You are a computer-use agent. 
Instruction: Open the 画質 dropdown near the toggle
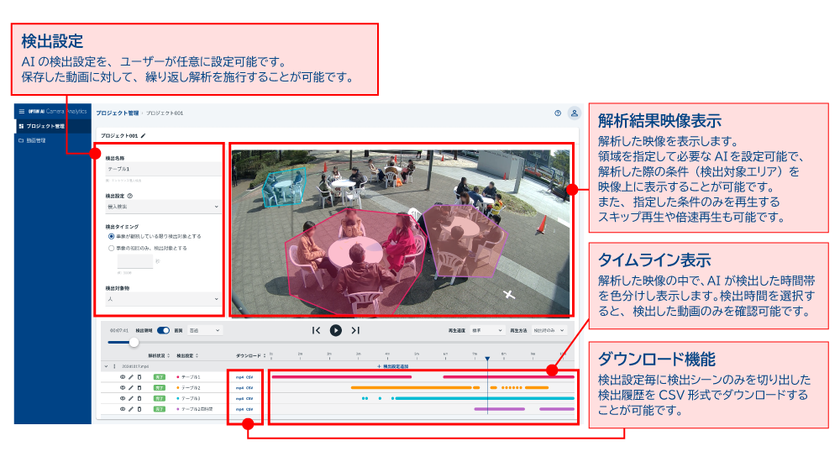204,331
